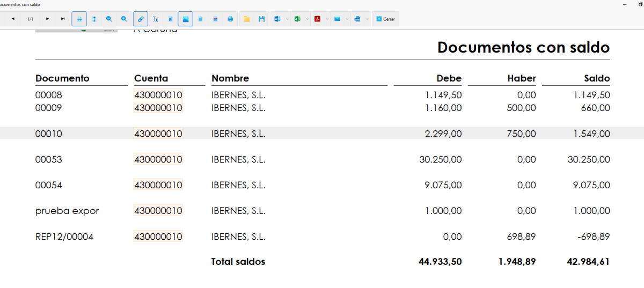Viewport: 644px width, 288px height.
Task: Open account link for document 00053
Action: [x=158, y=159]
